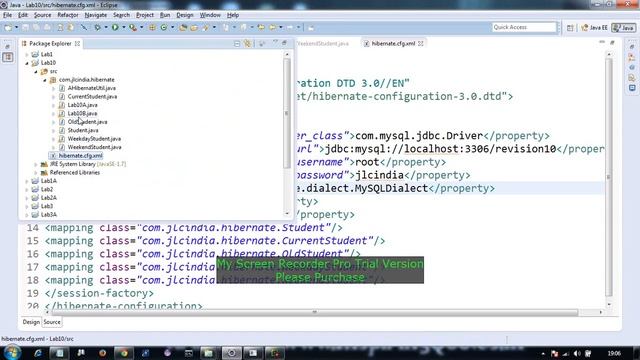This screenshot has width=640, height=360.
Task: Minimize the editor area
Action: 602,42
